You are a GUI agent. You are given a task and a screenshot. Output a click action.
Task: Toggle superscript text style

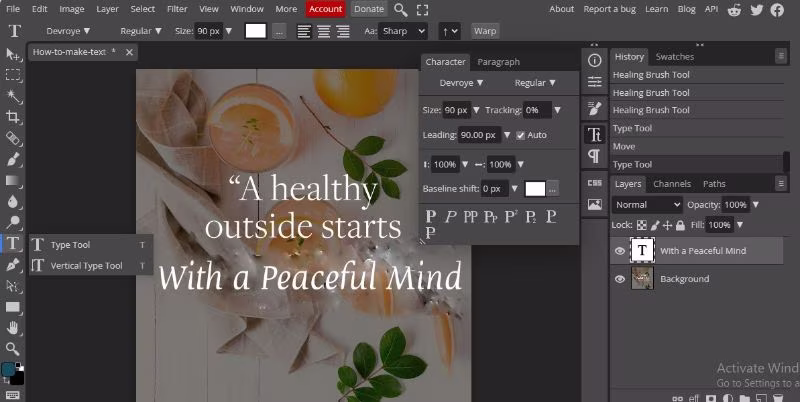511,216
